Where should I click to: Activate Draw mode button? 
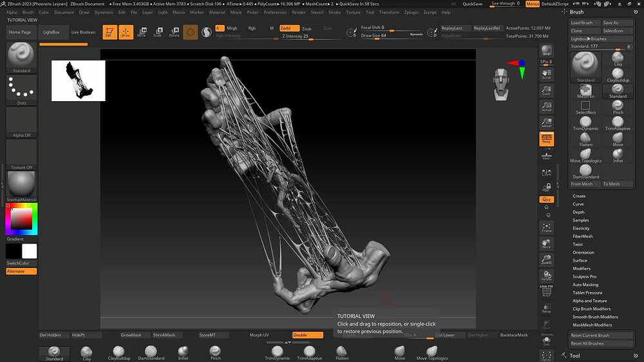126,32
